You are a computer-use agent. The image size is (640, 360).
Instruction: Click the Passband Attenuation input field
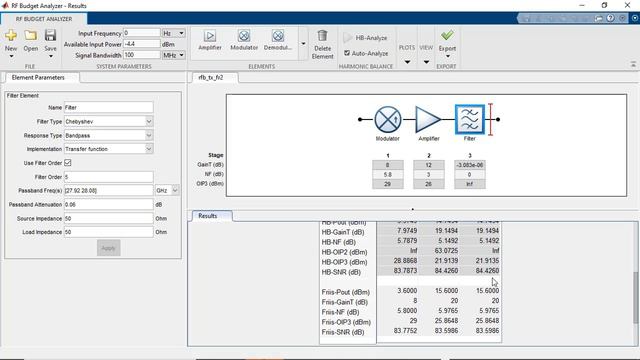click(109, 204)
